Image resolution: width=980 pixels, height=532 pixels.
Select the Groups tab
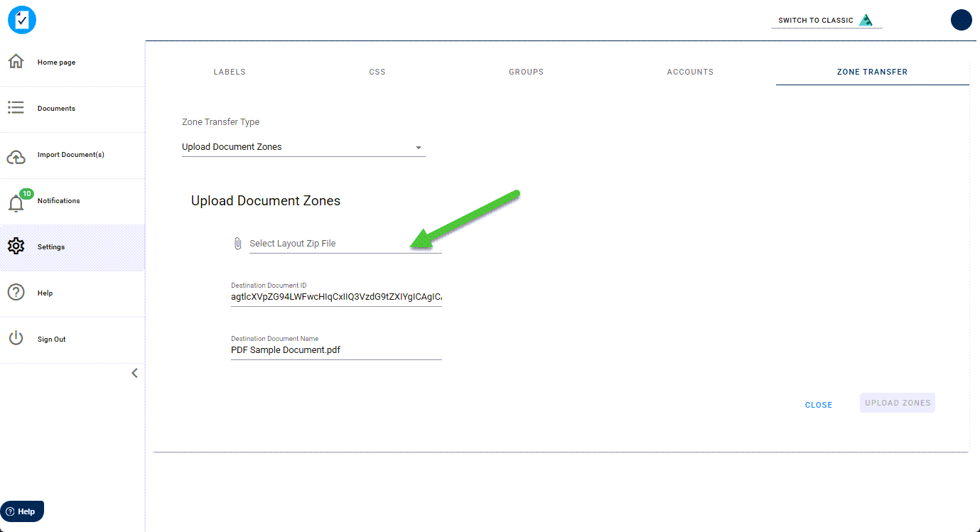(526, 72)
